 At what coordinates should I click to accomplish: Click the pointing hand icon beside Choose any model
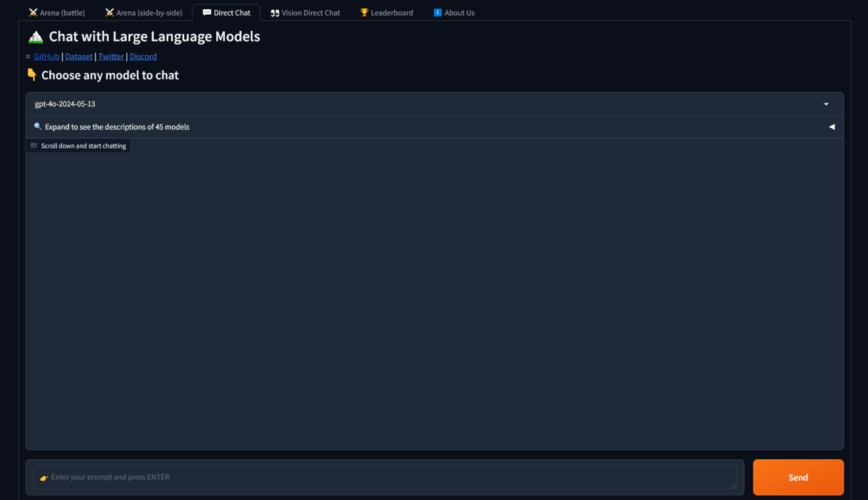32,74
